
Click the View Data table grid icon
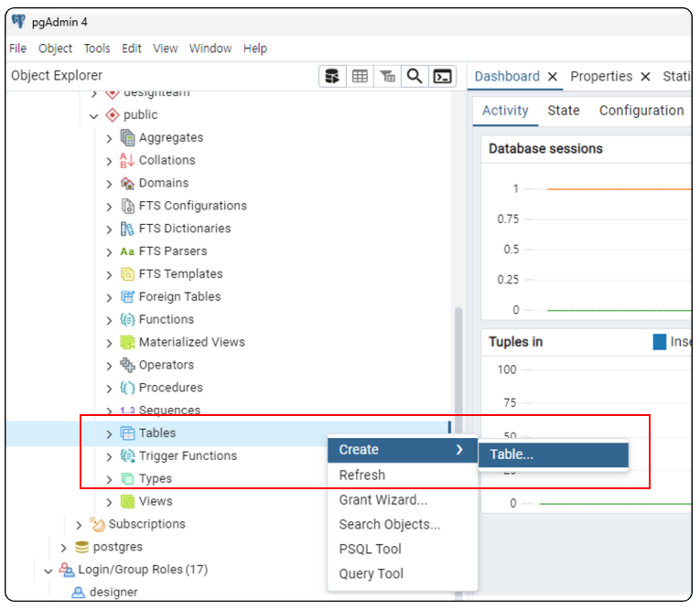360,76
